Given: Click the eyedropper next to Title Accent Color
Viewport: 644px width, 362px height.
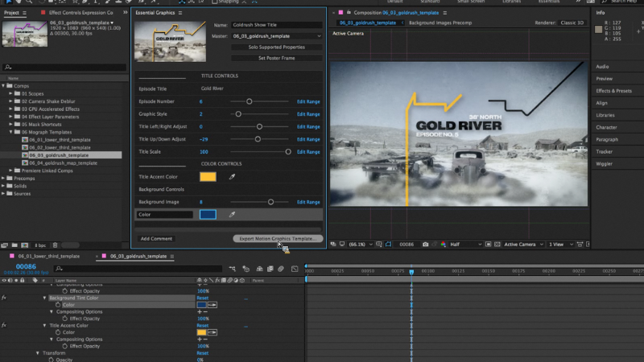Looking at the screenshot, I should [232, 177].
